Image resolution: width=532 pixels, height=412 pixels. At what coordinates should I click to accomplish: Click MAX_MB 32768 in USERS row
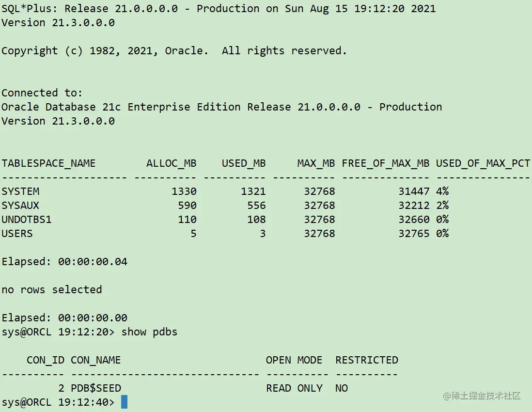[319, 234]
